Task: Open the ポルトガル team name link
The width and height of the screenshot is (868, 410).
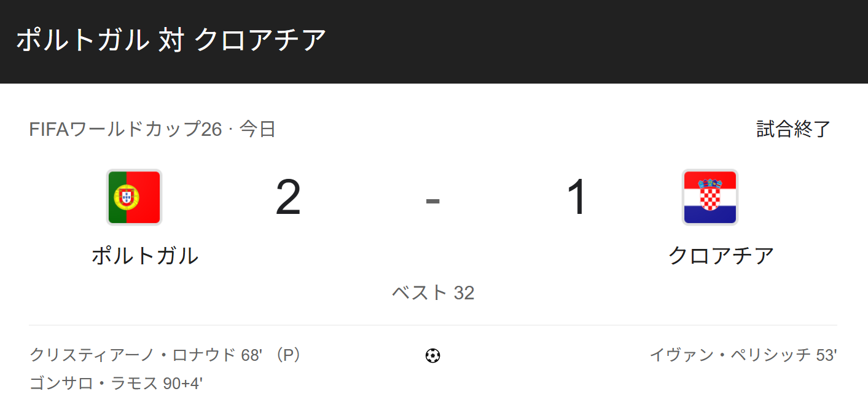Action: pos(145,255)
